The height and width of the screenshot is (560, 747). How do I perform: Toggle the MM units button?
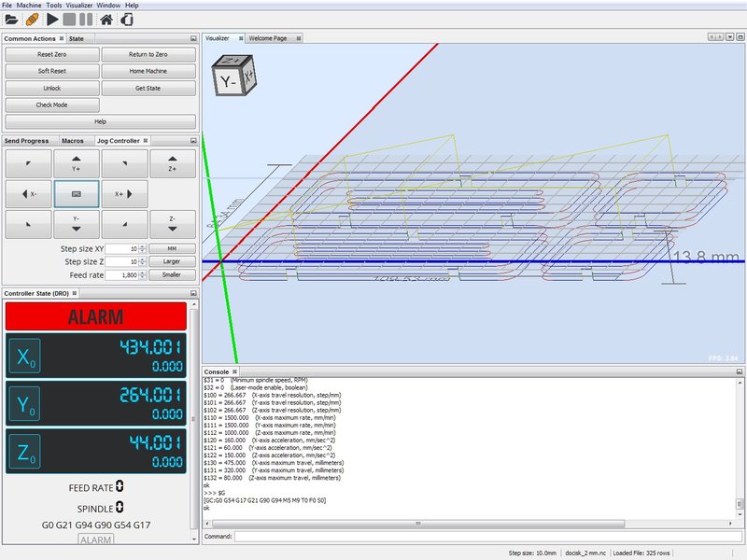pyautogui.click(x=172, y=248)
